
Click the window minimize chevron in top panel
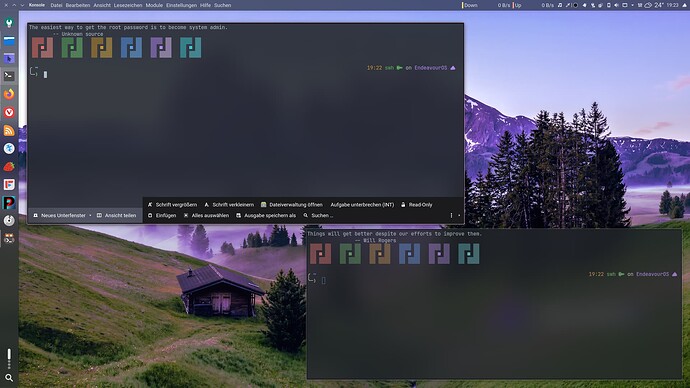22,5
